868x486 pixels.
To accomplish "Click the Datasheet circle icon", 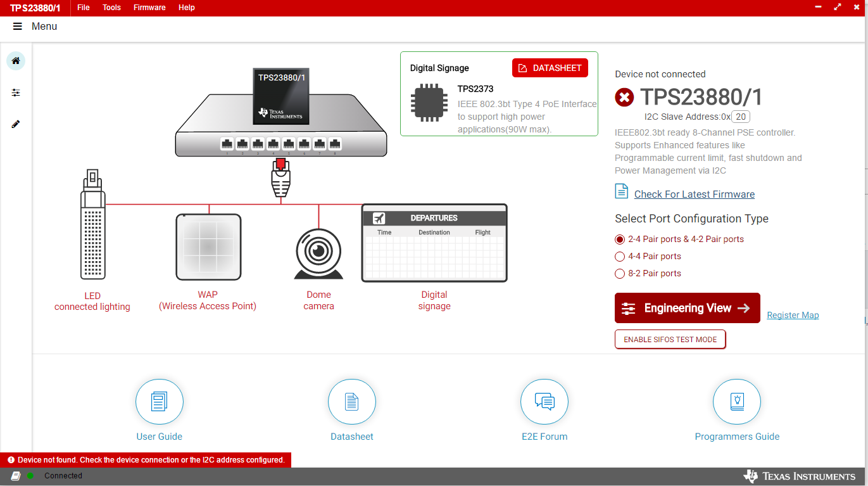I will pos(352,402).
